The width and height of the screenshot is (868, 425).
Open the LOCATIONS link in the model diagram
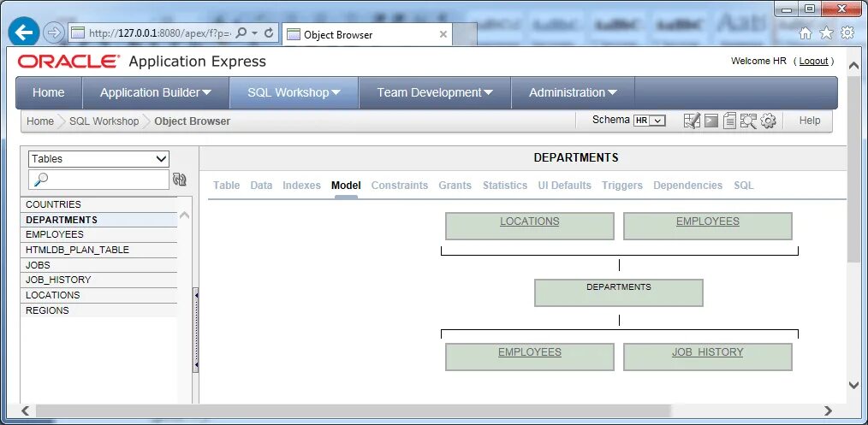[530, 221]
